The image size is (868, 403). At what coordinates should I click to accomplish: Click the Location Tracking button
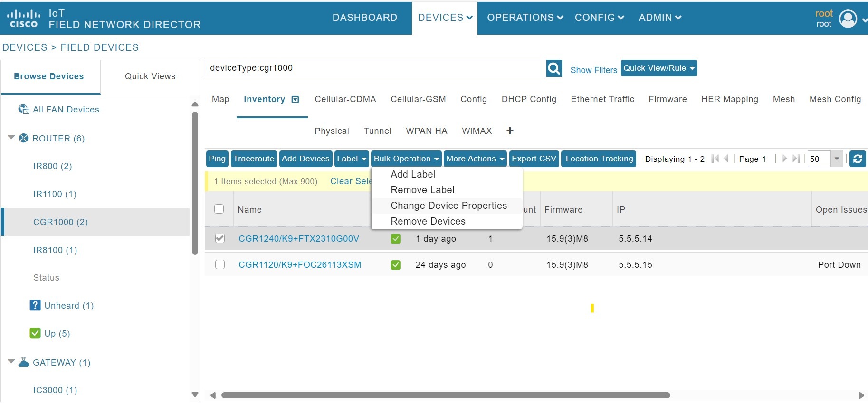599,159
